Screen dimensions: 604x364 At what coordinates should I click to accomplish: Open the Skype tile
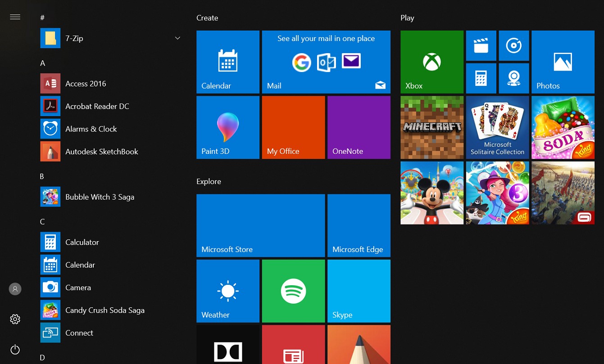click(x=359, y=291)
